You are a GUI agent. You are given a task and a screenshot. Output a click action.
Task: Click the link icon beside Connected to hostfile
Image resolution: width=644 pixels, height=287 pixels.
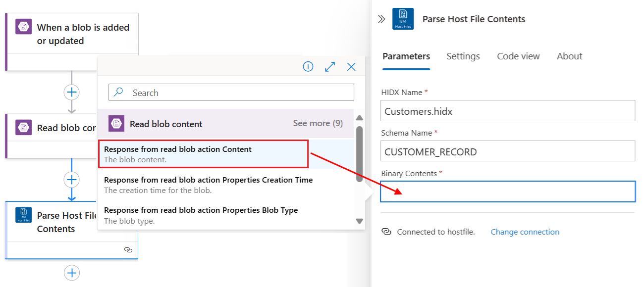click(x=386, y=232)
